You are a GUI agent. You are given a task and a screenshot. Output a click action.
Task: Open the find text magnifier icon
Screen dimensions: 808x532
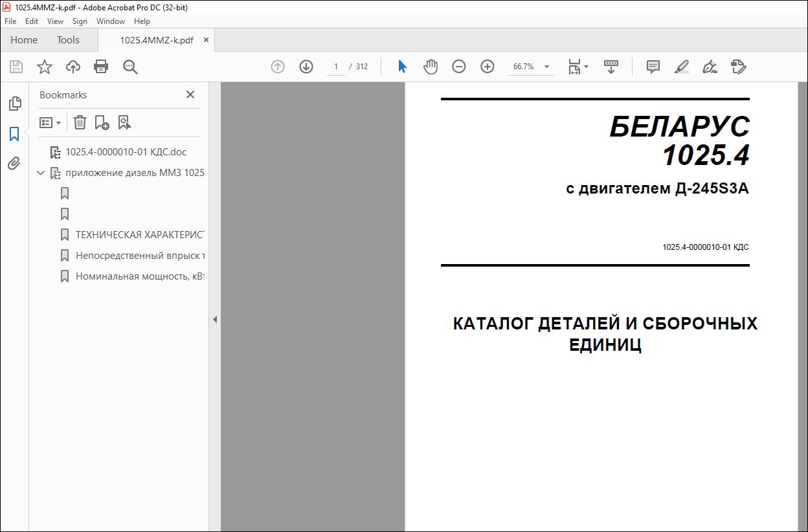tap(130, 67)
